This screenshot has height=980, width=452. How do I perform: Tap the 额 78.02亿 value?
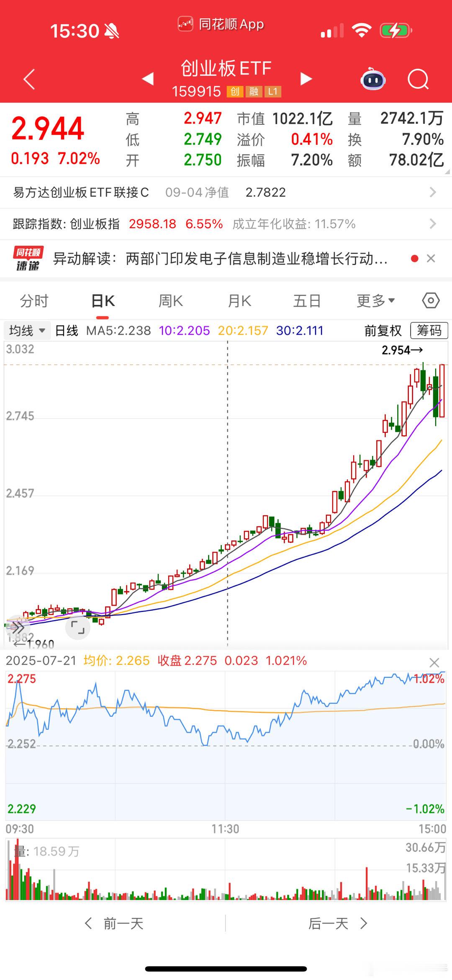coord(416,160)
